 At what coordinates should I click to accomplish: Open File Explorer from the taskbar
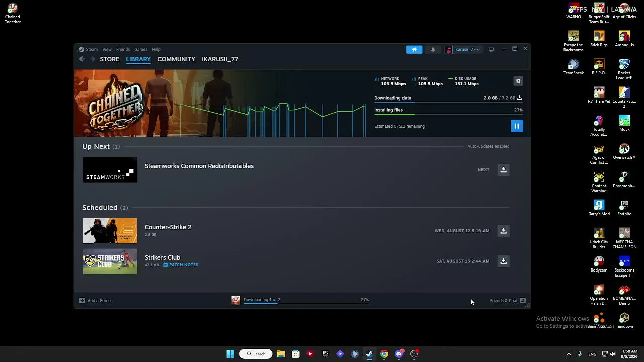point(281,354)
